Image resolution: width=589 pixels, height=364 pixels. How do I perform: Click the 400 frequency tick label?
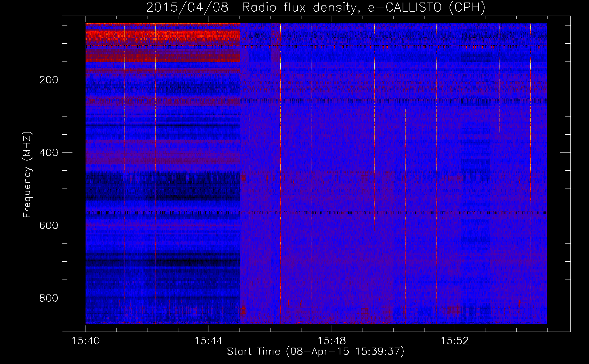tap(49, 153)
